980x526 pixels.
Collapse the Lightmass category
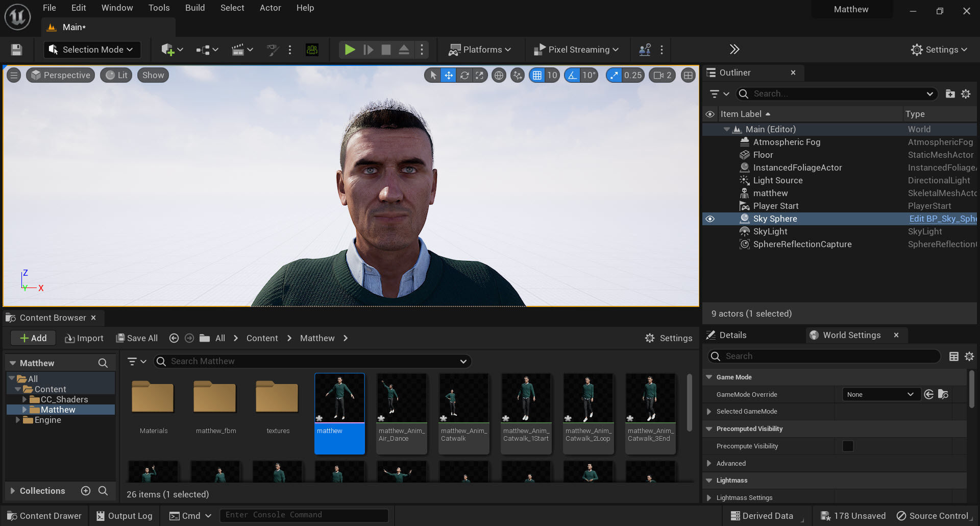pos(709,481)
